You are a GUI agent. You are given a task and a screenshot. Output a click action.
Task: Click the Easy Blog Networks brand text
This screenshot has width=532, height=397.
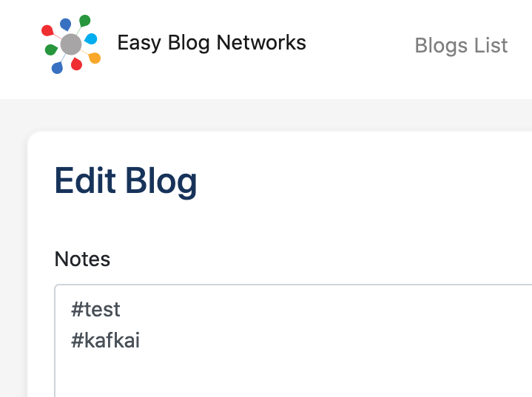[212, 43]
